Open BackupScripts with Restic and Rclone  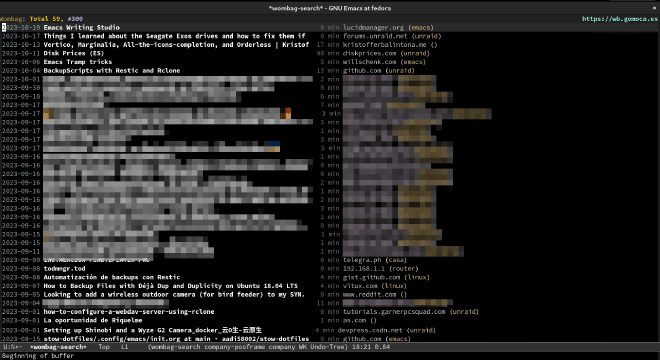112,71
